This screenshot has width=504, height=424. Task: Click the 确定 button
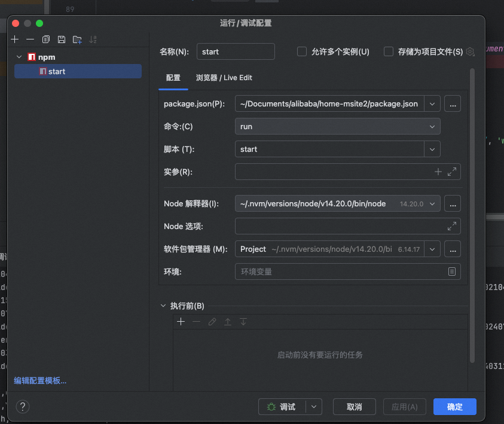pyautogui.click(x=454, y=407)
